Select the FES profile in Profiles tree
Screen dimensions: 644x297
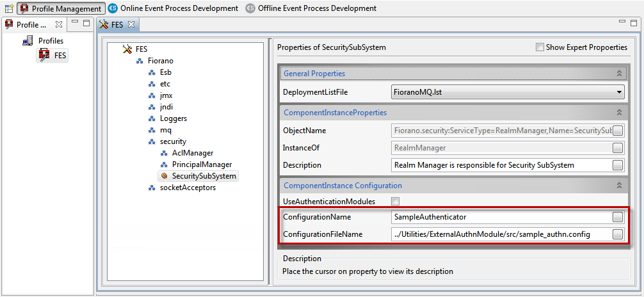click(52, 56)
